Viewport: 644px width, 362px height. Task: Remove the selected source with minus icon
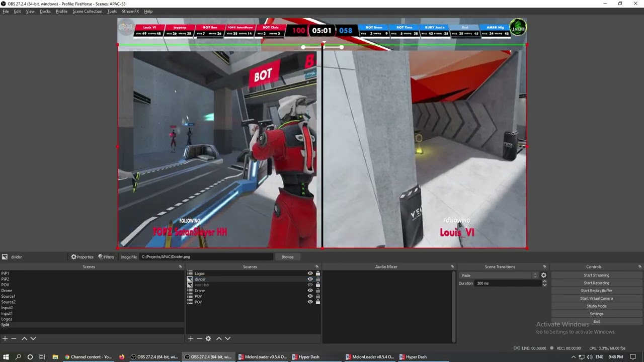click(199, 338)
